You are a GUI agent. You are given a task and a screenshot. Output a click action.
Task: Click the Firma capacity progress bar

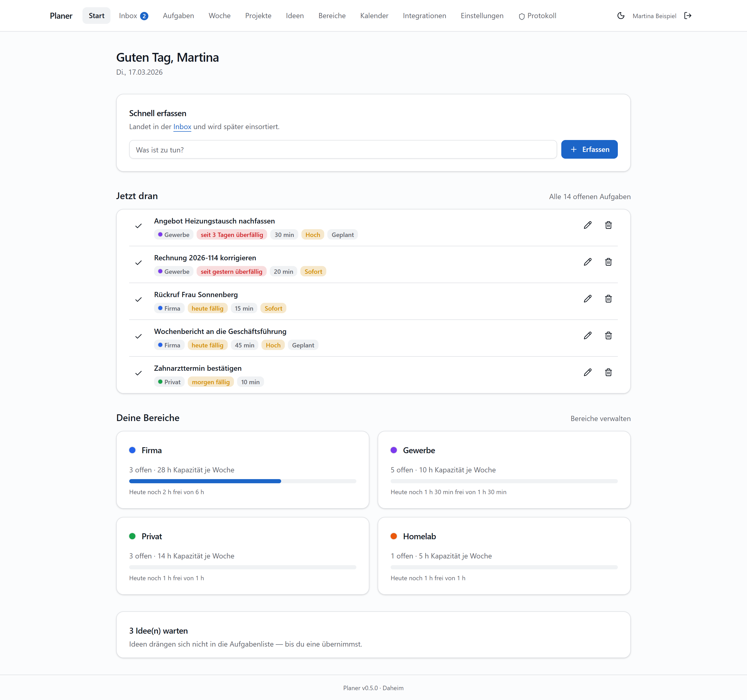(243, 481)
